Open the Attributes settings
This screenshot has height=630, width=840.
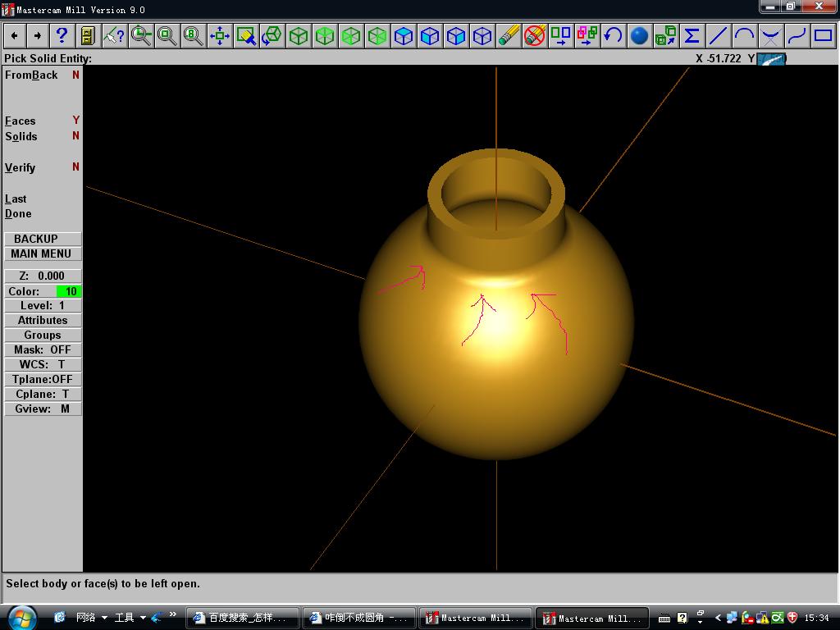point(43,321)
